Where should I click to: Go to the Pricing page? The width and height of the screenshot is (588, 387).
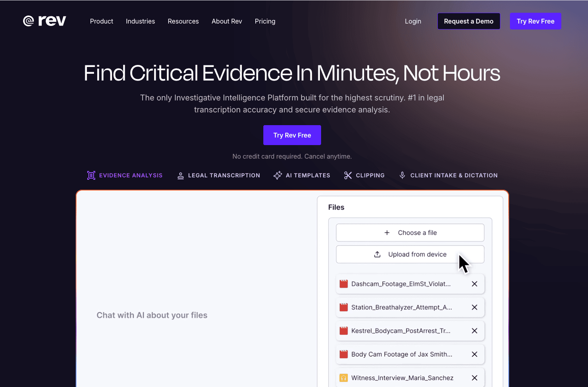265,21
